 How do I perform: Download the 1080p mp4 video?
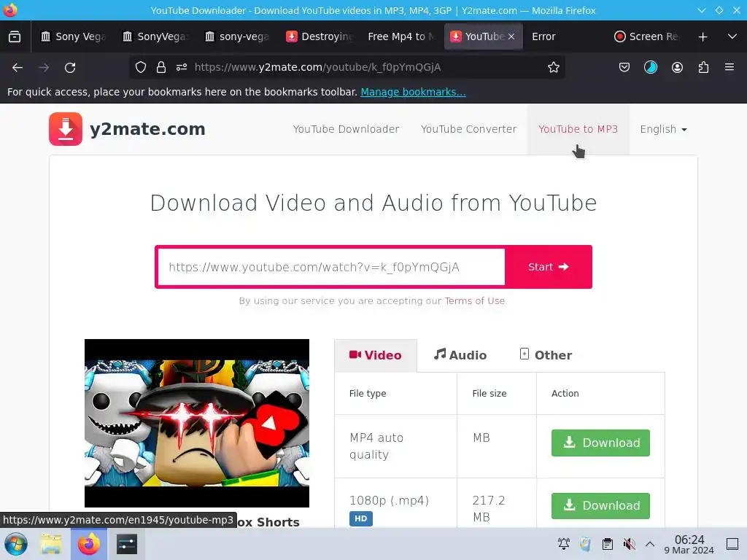600,506
